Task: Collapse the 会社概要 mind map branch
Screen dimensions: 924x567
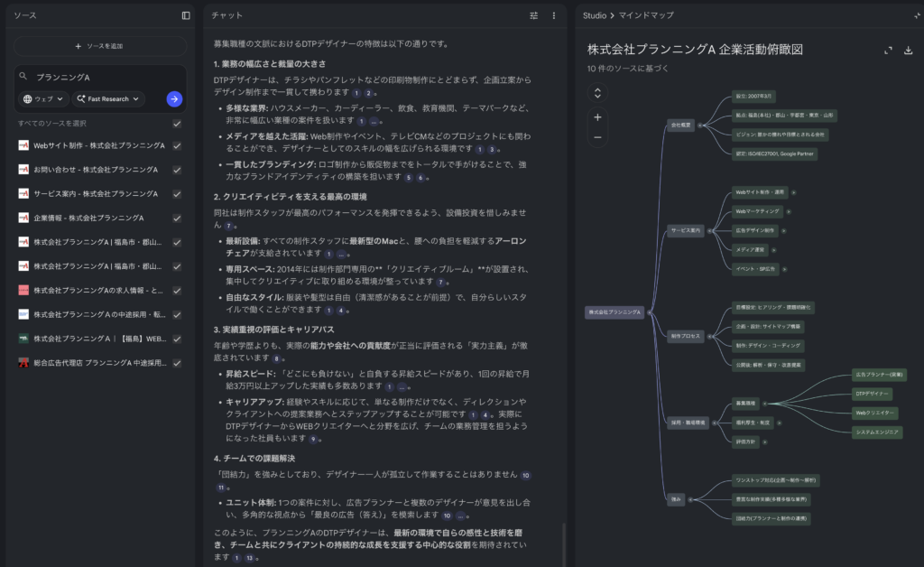Action: click(700, 125)
